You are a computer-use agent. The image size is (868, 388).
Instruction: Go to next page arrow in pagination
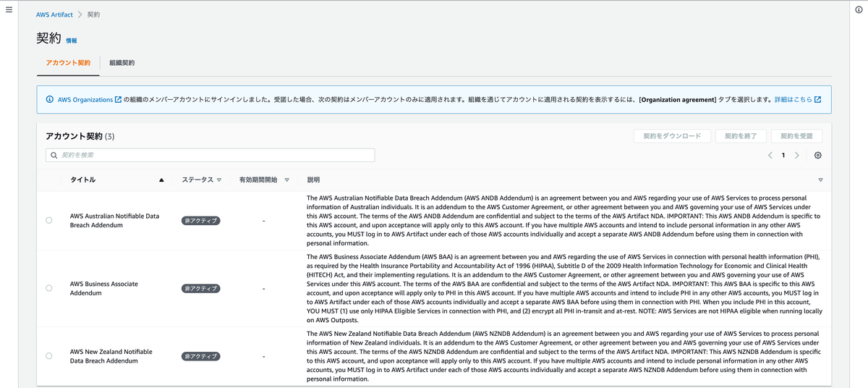coord(796,155)
